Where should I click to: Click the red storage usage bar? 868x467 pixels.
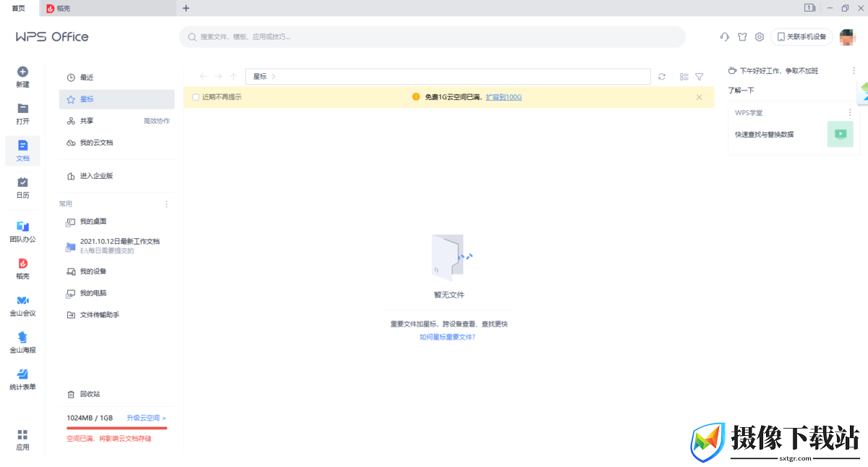(x=116, y=428)
